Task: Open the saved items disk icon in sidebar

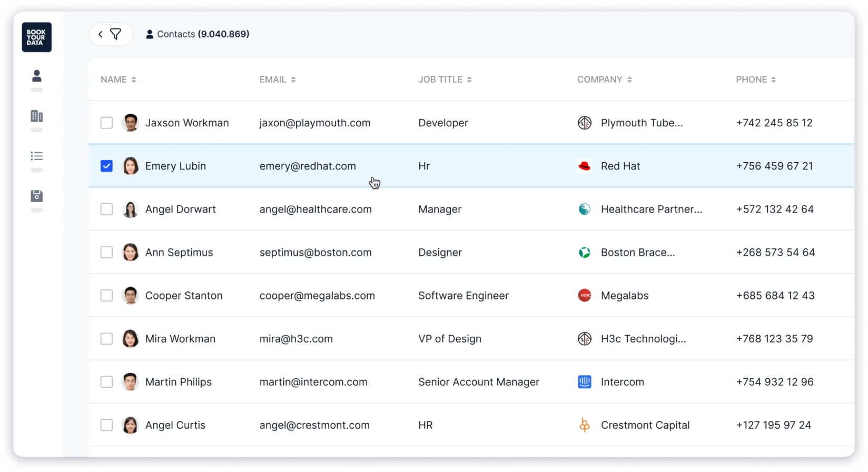Action: click(36, 196)
